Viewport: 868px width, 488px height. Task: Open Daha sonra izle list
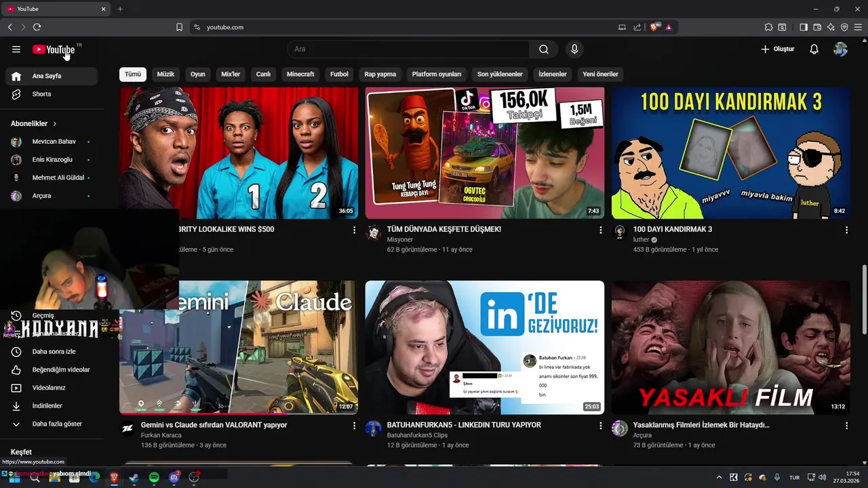point(52,352)
